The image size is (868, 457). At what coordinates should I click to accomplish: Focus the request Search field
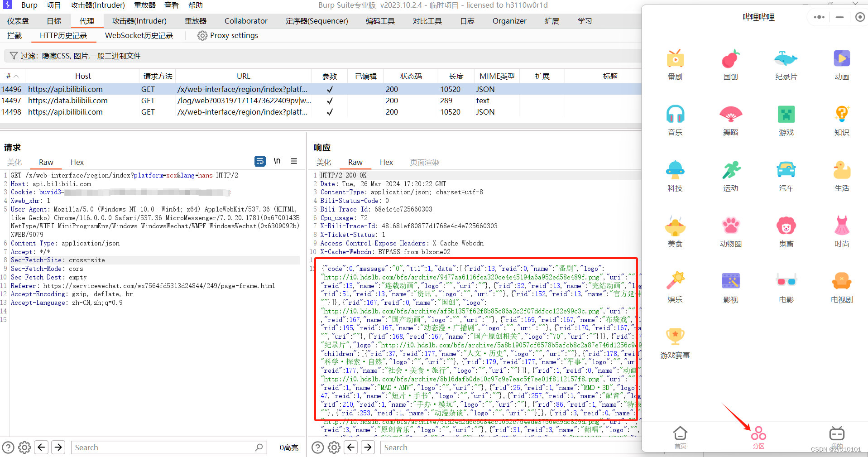click(x=168, y=447)
